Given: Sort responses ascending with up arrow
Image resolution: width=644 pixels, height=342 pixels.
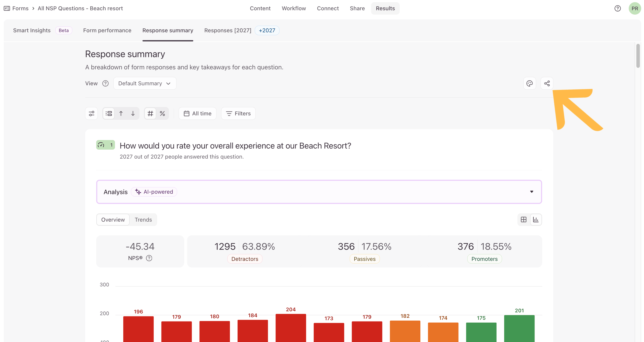Looking at the screenshot, I should pyautogui.click(x=121, y=113).
